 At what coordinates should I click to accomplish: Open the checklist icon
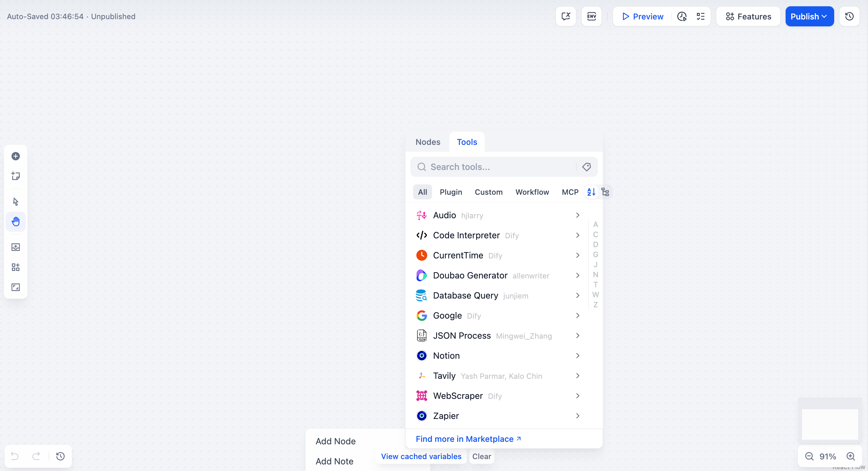tap(701, 16)
